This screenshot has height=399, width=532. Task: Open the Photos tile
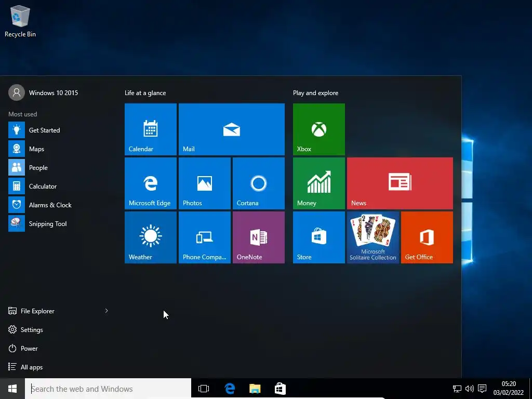[205, 183]
